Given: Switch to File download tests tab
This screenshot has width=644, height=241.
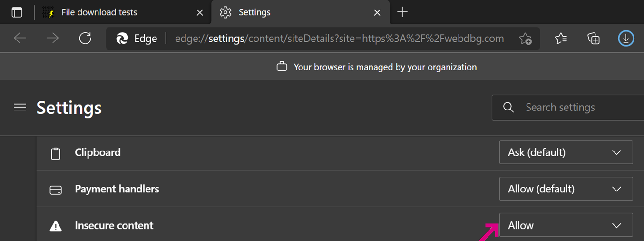Looking at the screenshot, I should point(99,13).
